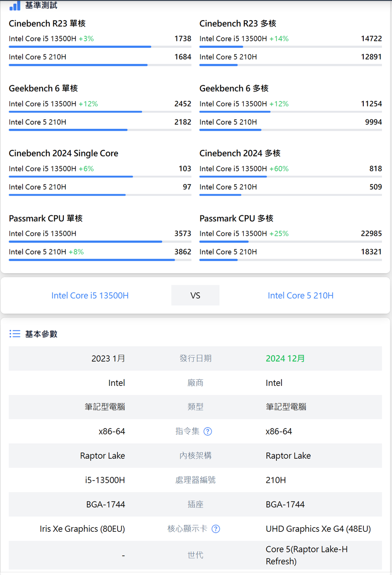Image resolution: width=392 pixels, height=575 pixels.
Task: Click the 12891 Cinebench R23 multi score
Action: pyautogui.click(x=371, y=57)
